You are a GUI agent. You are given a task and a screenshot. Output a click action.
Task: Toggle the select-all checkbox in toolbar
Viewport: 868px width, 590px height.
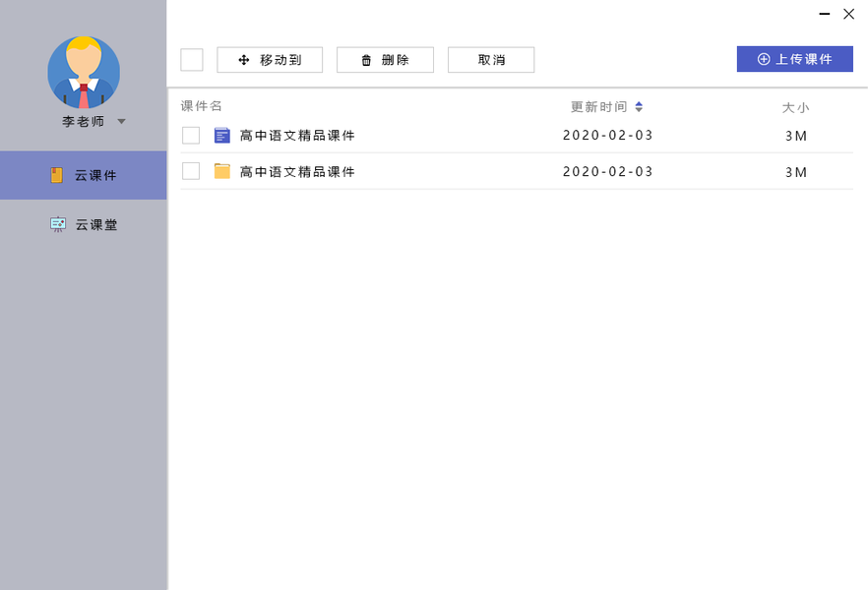[192, 60]
